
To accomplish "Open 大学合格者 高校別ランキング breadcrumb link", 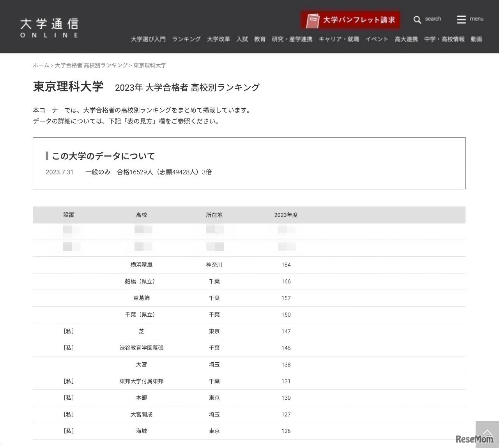I will point(91,65).
